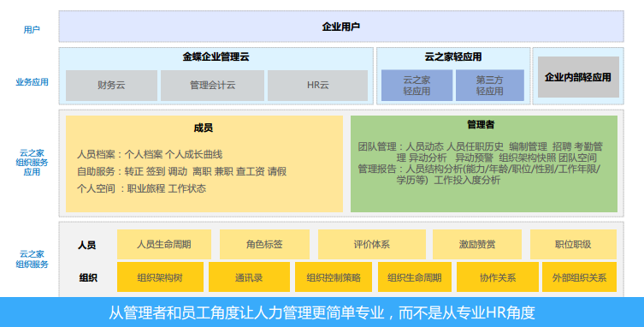Select the HR云 box

[317, 86]
